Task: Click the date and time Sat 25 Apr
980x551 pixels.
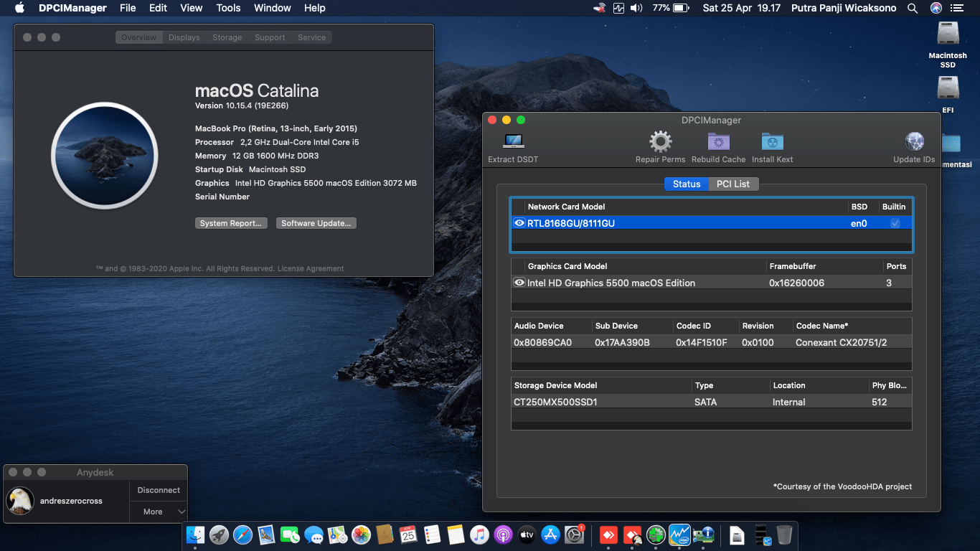Action: (x=741, y=8)
